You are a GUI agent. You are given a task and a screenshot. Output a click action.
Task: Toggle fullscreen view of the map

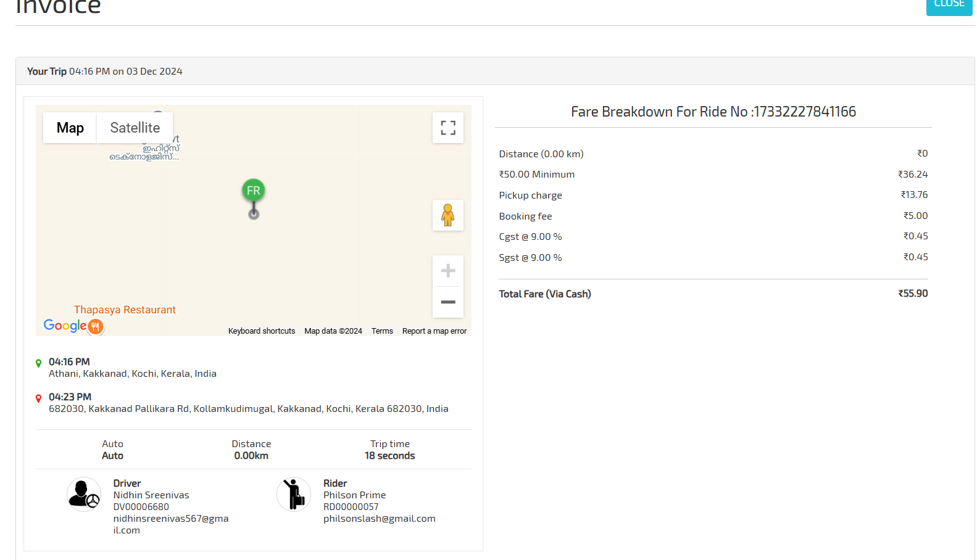point(448,128)
